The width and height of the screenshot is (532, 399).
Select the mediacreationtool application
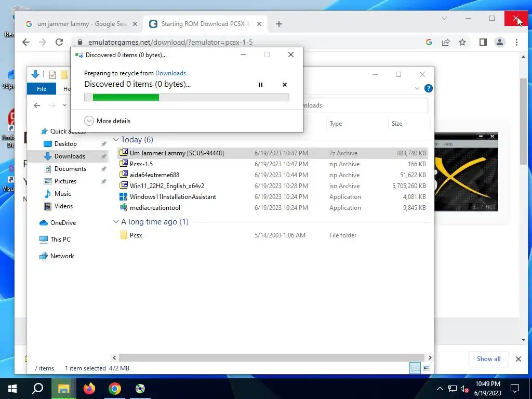[x=273, y=208]
